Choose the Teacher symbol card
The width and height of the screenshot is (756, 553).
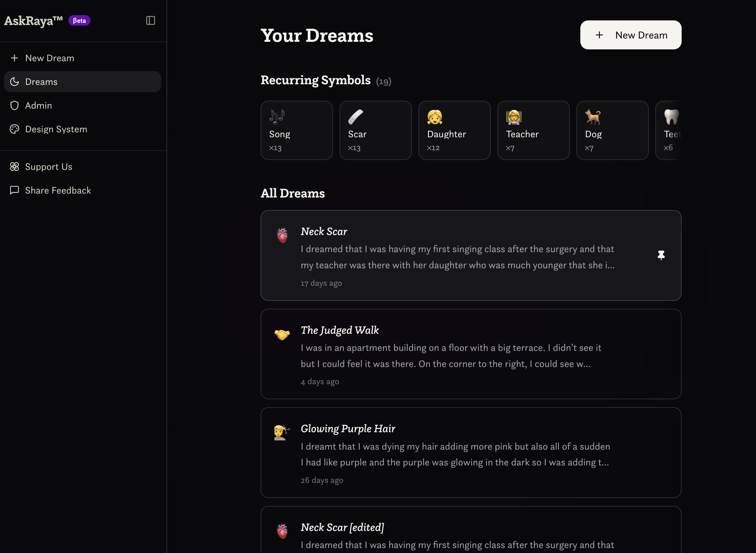[533, 131]
